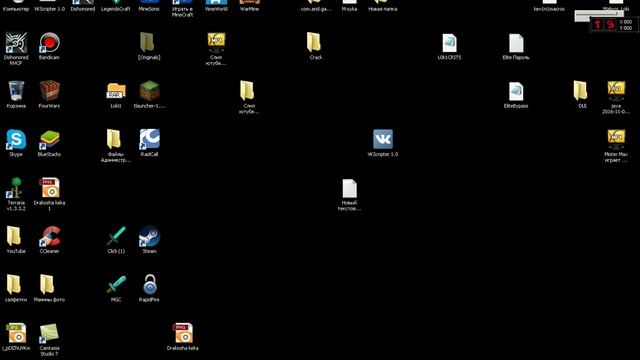
Task: Click the Компьютер label
Action: pos(16,9)
